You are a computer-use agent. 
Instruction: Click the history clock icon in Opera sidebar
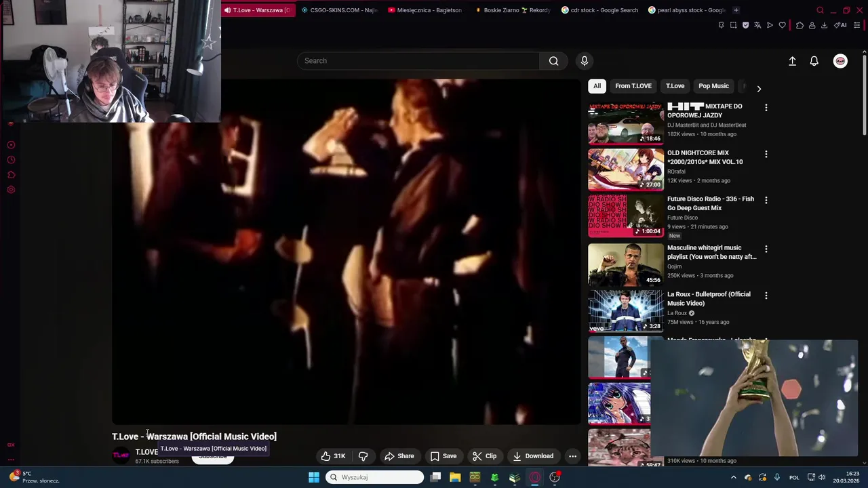point(11,160)
